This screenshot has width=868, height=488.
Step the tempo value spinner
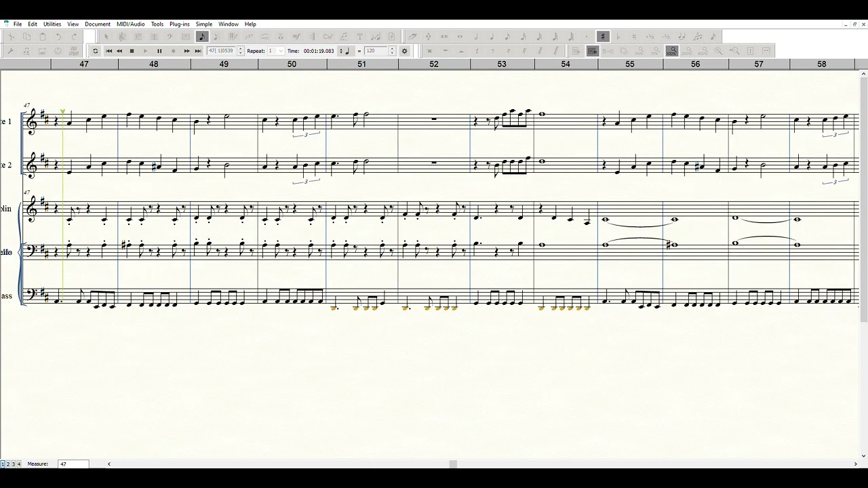(x=392, y=51)
